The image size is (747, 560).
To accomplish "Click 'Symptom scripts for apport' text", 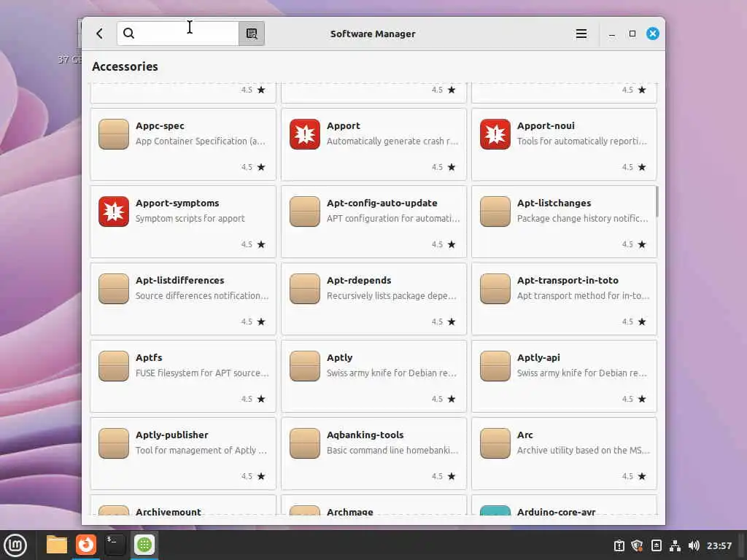I will click(x=190, y=218).
